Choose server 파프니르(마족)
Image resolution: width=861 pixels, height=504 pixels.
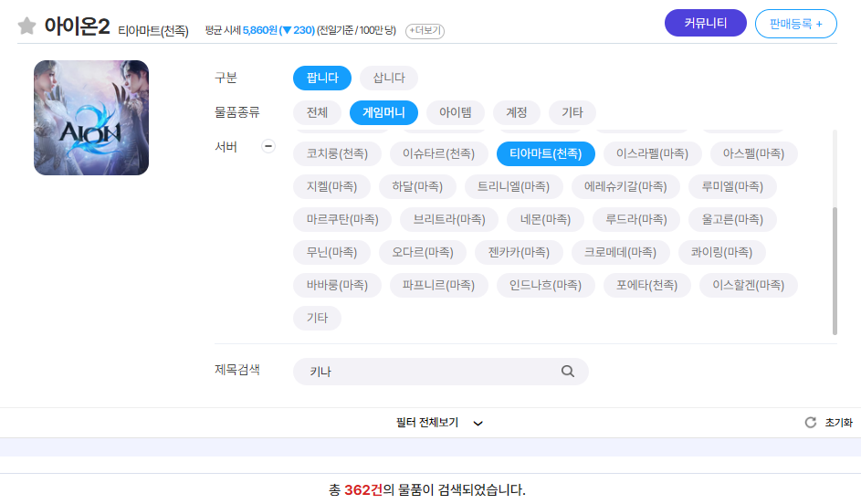click(439, 286)
